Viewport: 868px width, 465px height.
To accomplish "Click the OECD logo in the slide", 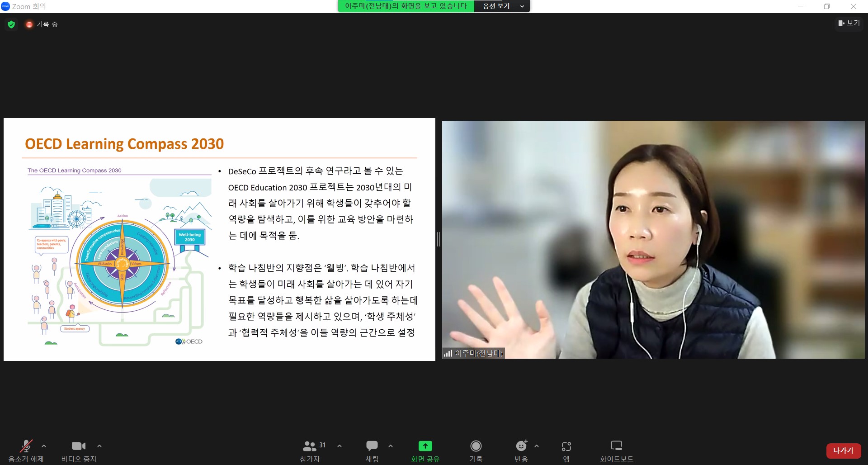I will (189, 342).
